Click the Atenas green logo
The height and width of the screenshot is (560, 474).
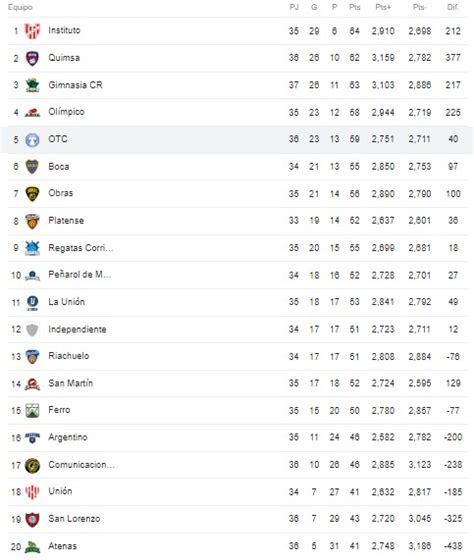[32, 546]
